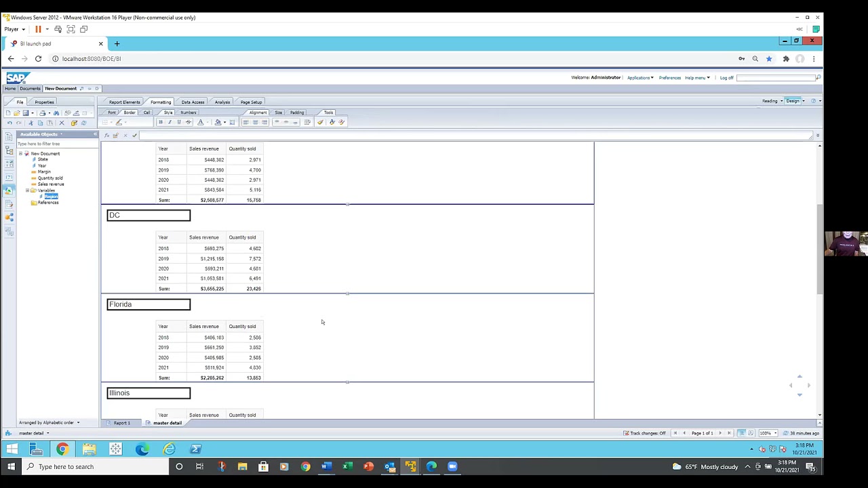Image resolution: width=868 pixels, height=488 pixels.
Task: Toggle Strikethrough formatting
Action: 189,122
